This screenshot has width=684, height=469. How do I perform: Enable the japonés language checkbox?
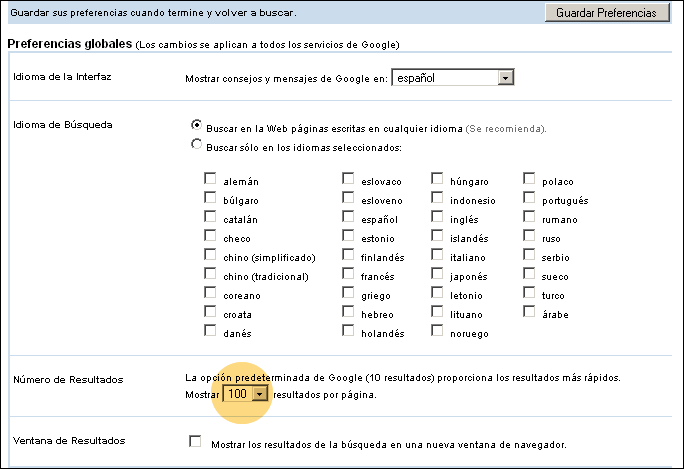tap(438, 275)
